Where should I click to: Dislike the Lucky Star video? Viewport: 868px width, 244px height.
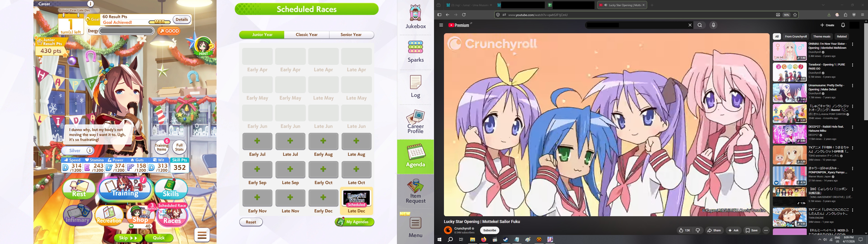click(698, 230)
